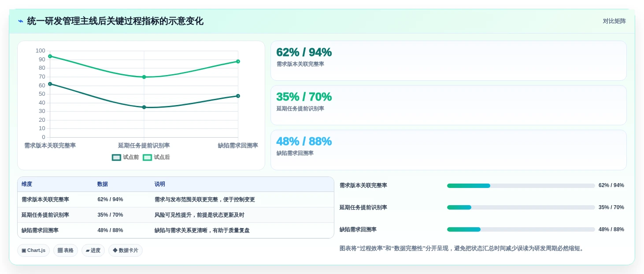Click the 试点后 point at 延期任务提前识别率
Screen dimensions: 644x274
click(x=144, y=77)
